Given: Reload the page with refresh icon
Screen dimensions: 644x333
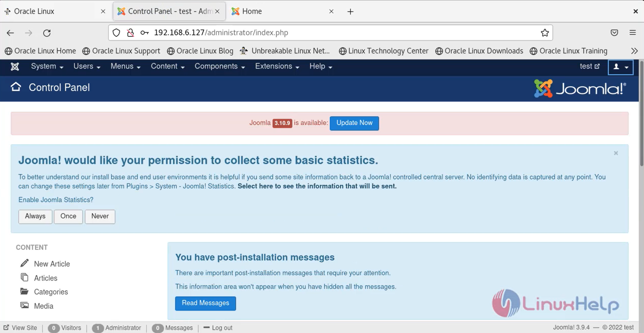Looking at the screenshot, I should click(x=47, y=33).
